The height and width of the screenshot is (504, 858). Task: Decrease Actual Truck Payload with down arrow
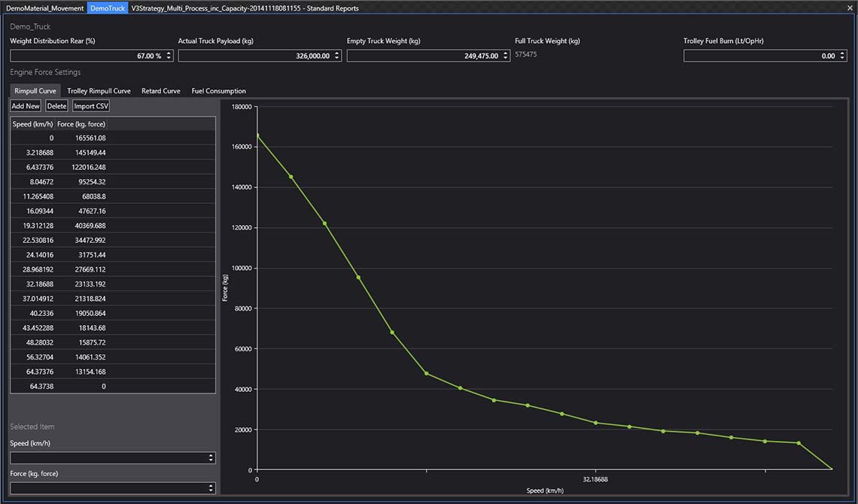click(337, 59)
